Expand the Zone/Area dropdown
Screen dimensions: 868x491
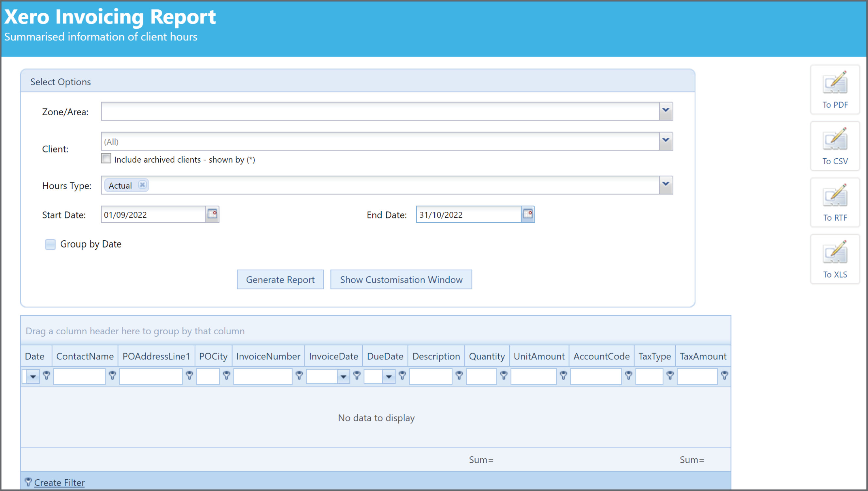click(666, 111)
